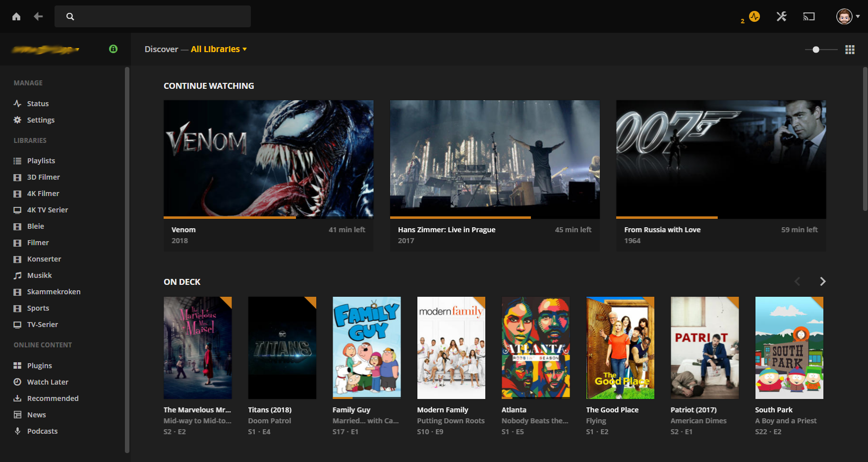Expand the All Libraries dropdown
868x462 pixels.
(219, 49)
